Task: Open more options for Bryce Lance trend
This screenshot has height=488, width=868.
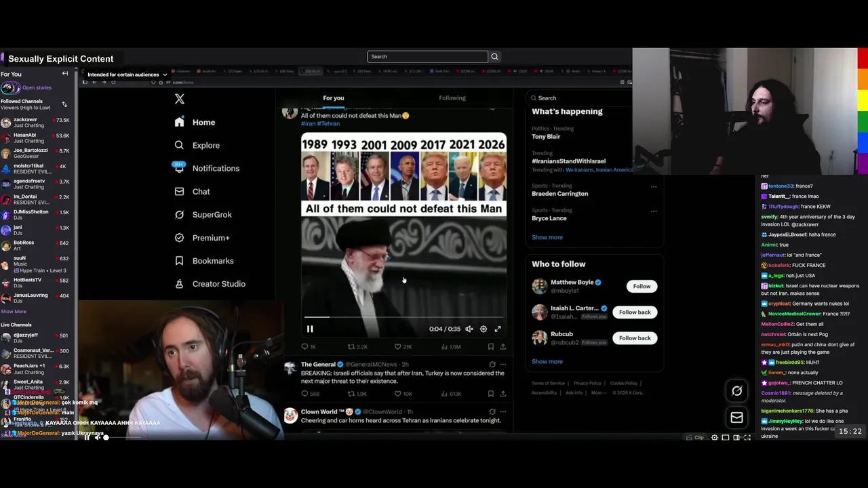Action: point(654,211)
